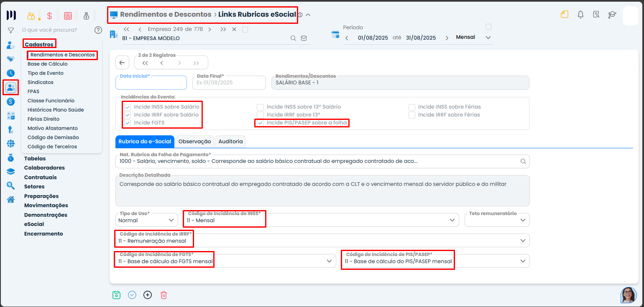Click the green save icon

tap(116, 295)
